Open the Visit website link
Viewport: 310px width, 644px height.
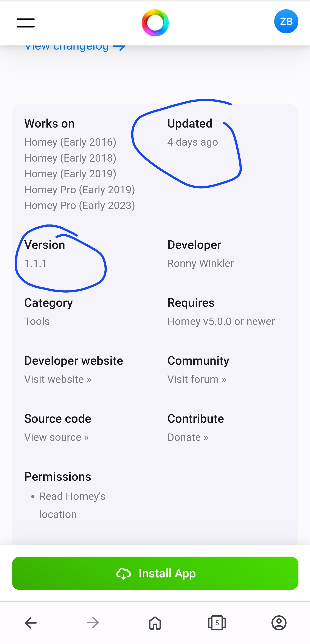[58, 379]
